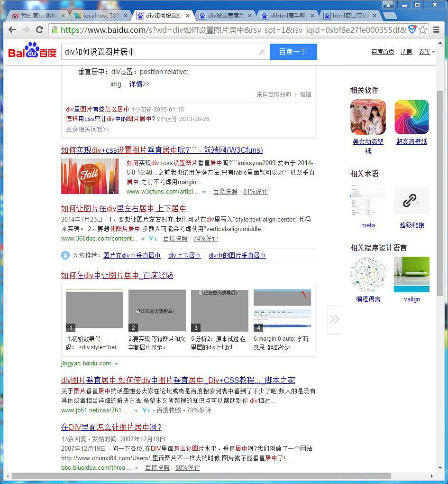Close the 我的首页 微博 tab

click(63, 16)
